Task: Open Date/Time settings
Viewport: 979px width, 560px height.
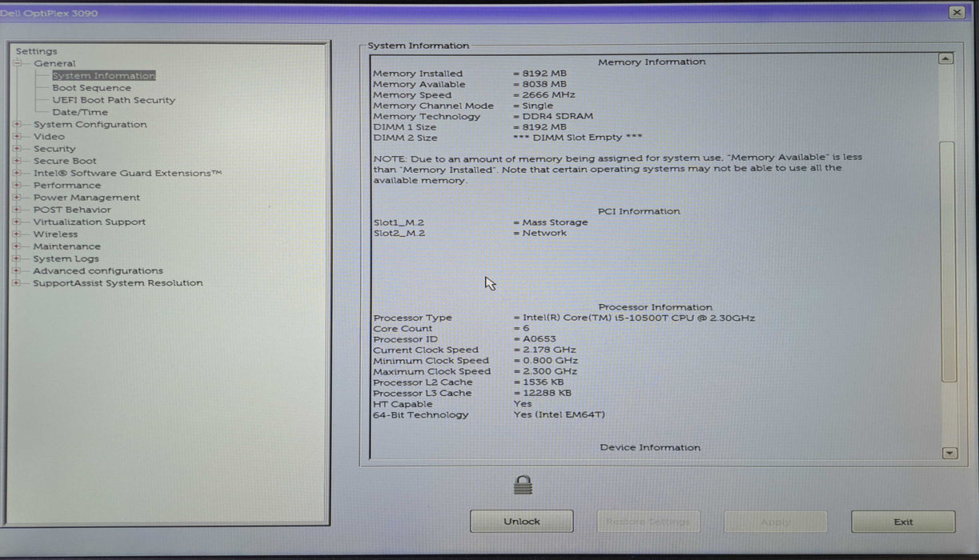Action: pyautogui.click(x=80, y=112)
